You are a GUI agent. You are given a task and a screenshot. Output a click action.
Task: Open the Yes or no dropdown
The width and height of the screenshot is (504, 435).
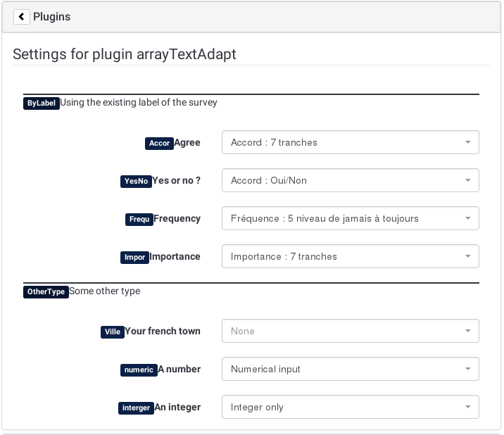coord(350,180)
